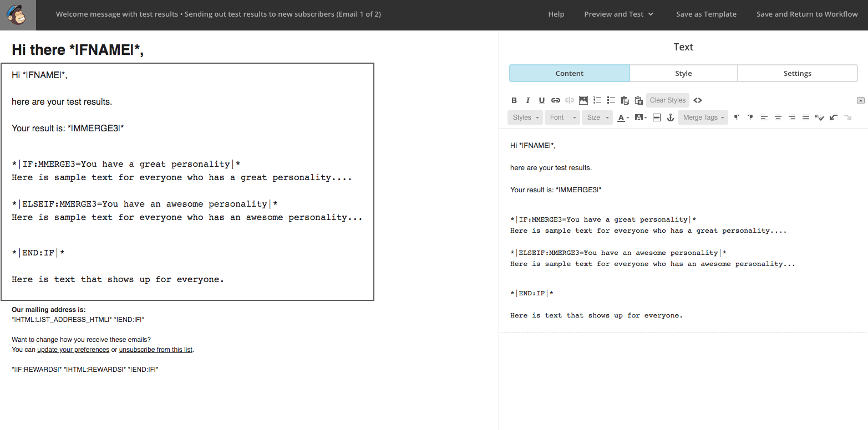Collapse the editor toolbar with the arrow button

(x=861, y=100)
